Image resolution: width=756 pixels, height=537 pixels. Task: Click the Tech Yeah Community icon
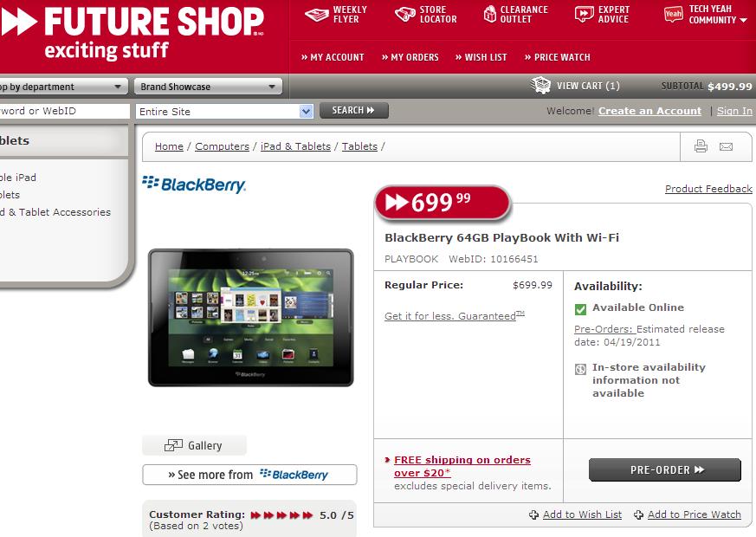pyautogui.click(x=673, y=14)
